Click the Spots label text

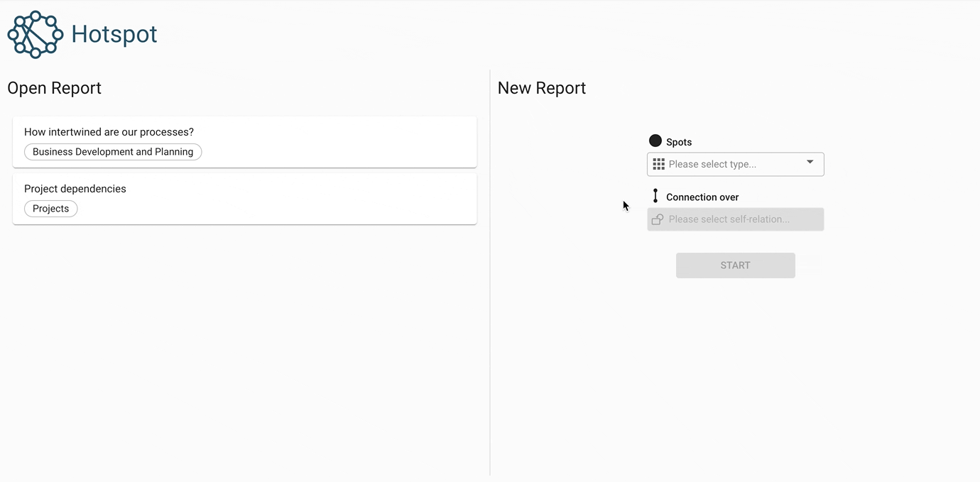tap(679, 142)
